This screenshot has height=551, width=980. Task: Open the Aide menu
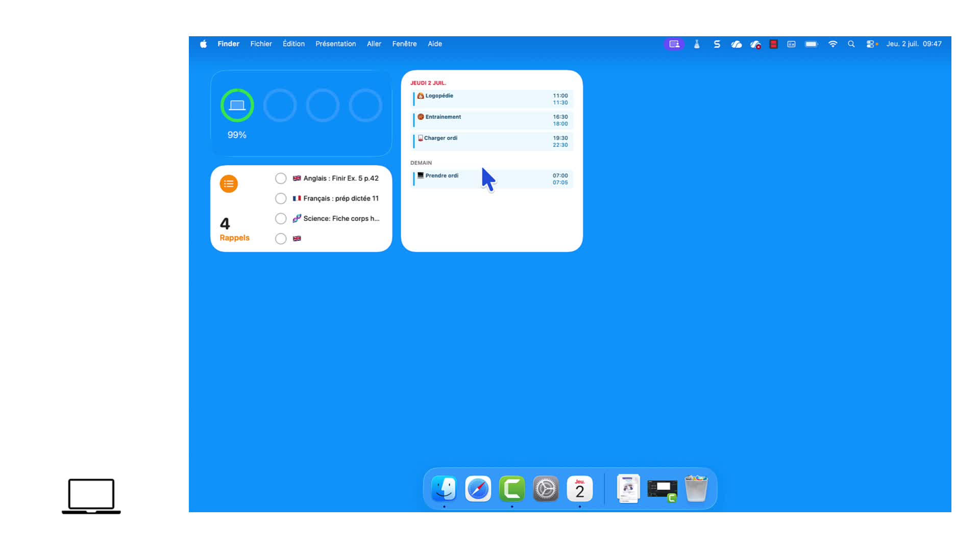pos(434,44)
